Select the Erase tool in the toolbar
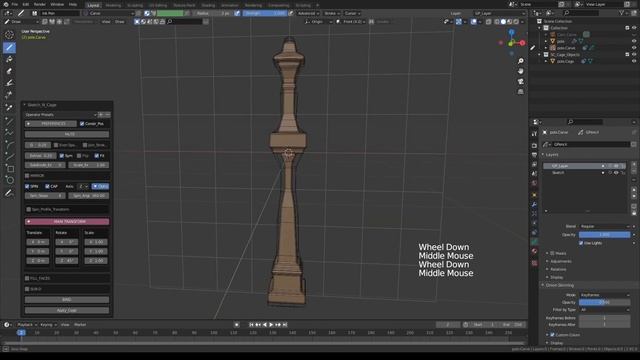The height and width of the screenshot is (360, 640). 9,71
